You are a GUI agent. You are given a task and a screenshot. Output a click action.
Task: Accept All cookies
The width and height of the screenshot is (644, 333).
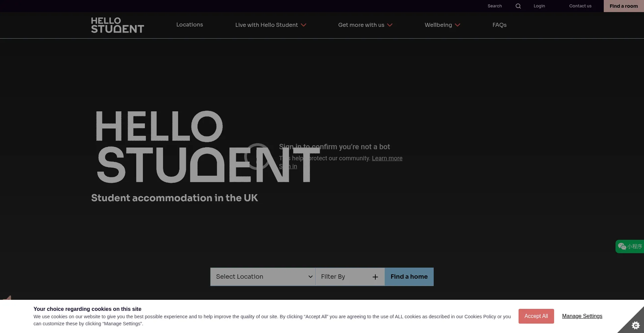536,316
